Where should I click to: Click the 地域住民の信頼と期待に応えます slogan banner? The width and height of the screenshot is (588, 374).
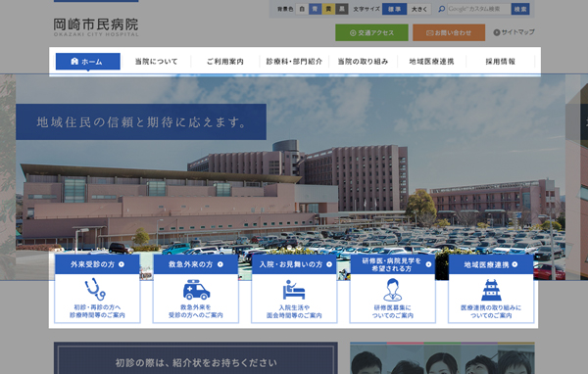pos(141,121)
